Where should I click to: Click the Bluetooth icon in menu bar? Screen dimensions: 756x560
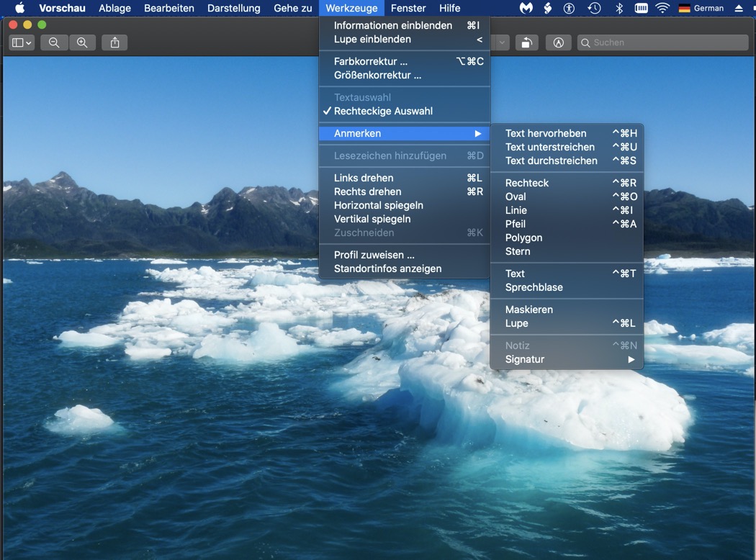[x=618, y=9]
